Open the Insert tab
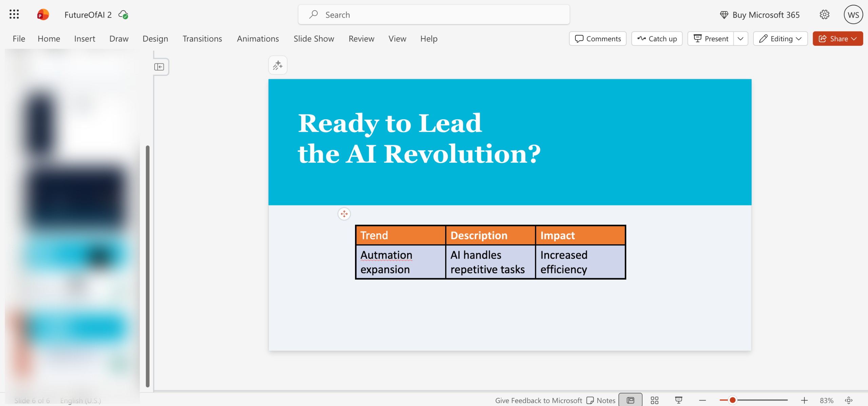 [x=84, y=39]
